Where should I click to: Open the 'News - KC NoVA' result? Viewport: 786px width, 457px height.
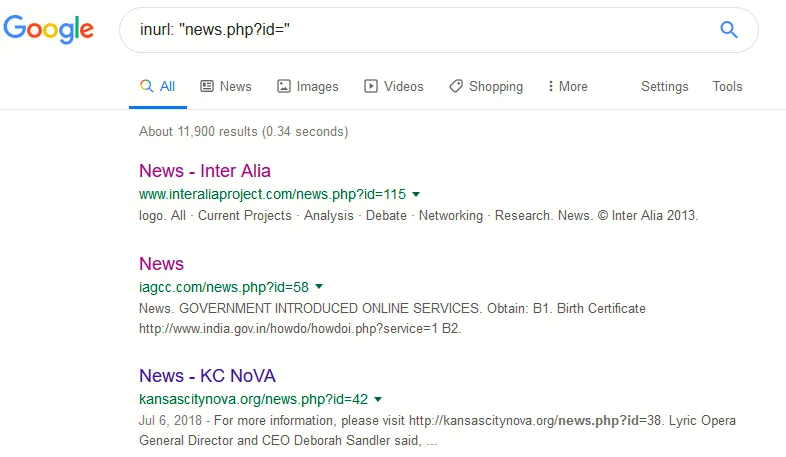[208, 376]
